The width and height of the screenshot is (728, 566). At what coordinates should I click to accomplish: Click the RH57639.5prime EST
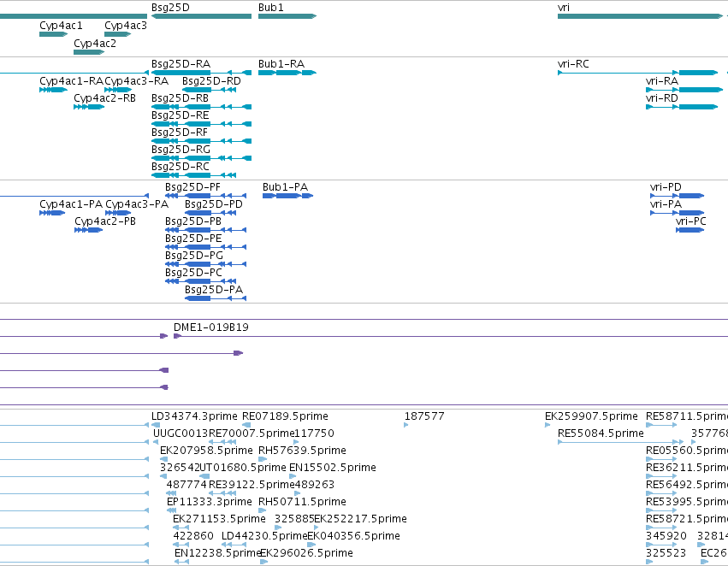pos(263,459)
